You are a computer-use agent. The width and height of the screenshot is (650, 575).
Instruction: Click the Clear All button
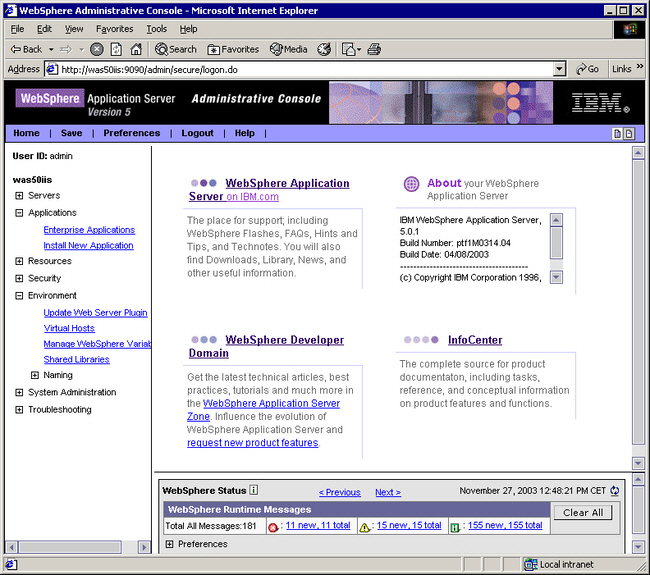[x=583, y=512]
